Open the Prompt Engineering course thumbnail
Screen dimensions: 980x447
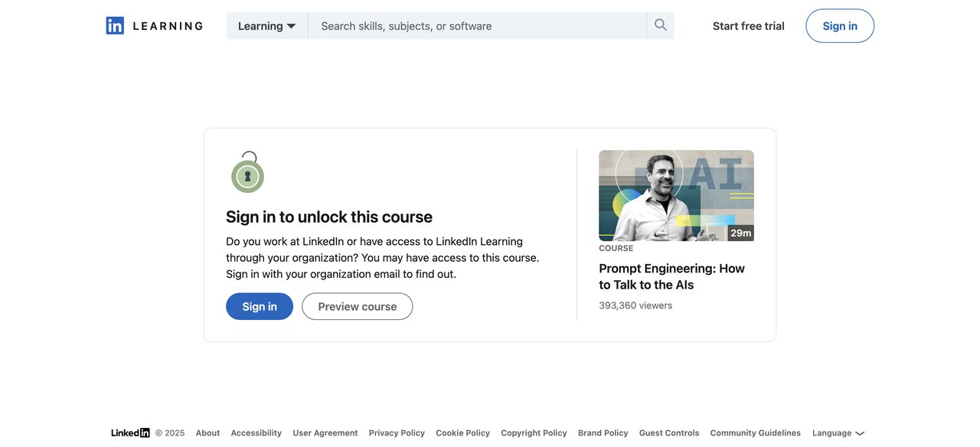tap(676, 196)
